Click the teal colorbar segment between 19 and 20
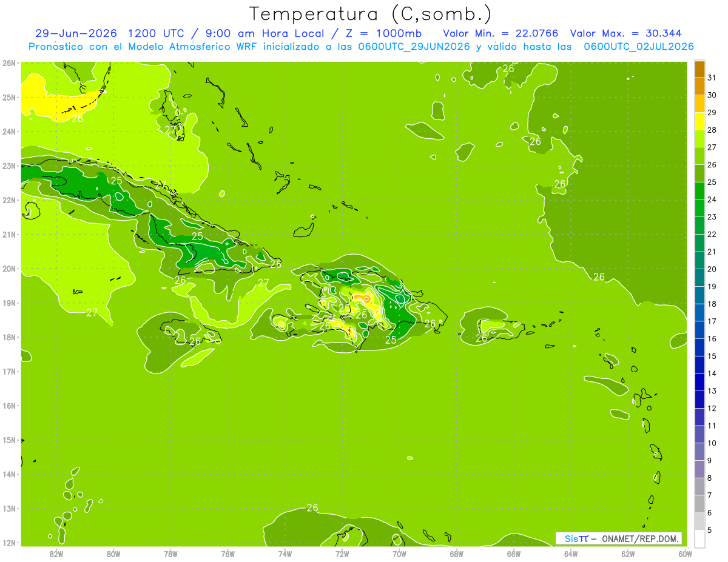This screenshot has height=562, width=728. click(x=699, y=278)
